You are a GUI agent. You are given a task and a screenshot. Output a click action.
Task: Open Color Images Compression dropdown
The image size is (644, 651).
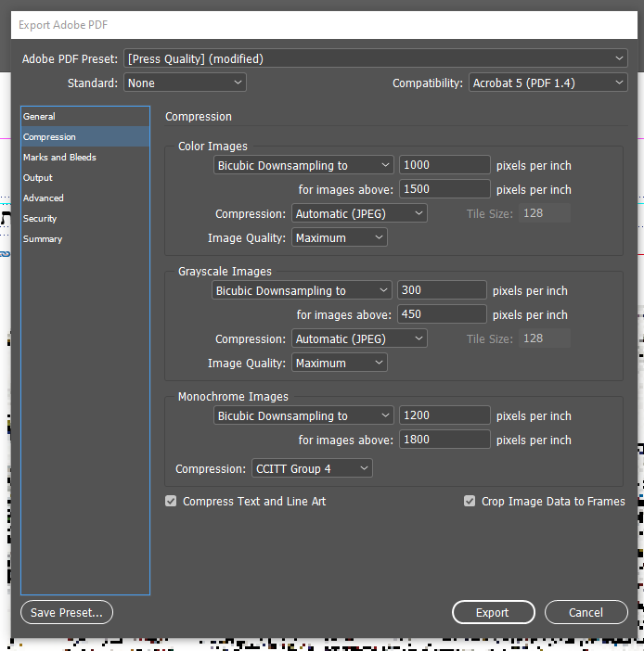(359, 213)
